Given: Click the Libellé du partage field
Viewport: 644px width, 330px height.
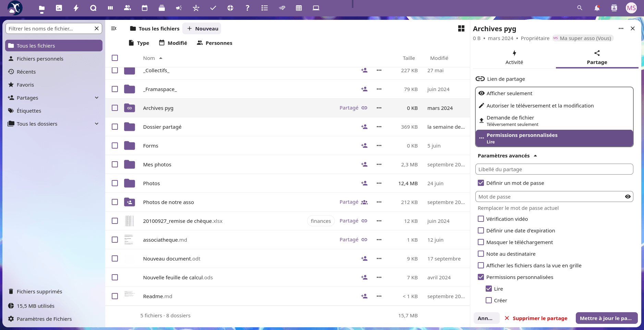Looking at the screenshot, I should pyautogui.click(x=554, y=169).
